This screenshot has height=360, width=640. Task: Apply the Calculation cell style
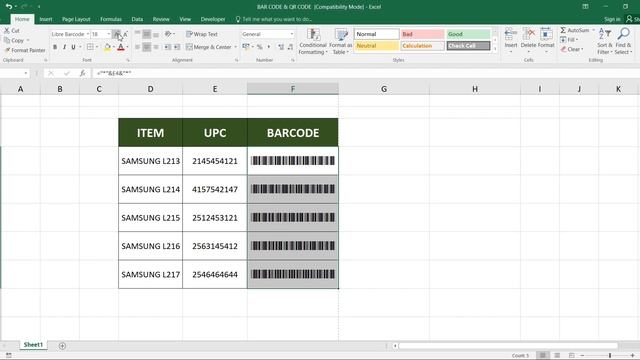click(x=422, y=46)
